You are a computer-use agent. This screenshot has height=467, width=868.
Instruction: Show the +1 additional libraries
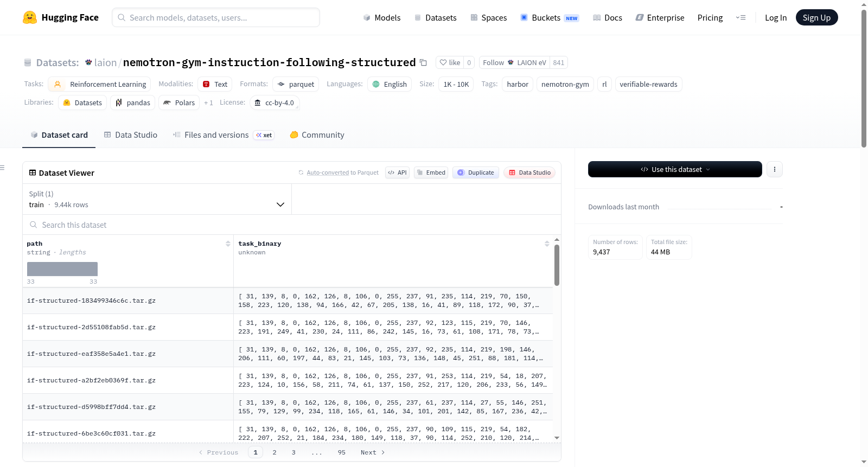(208, 103)
